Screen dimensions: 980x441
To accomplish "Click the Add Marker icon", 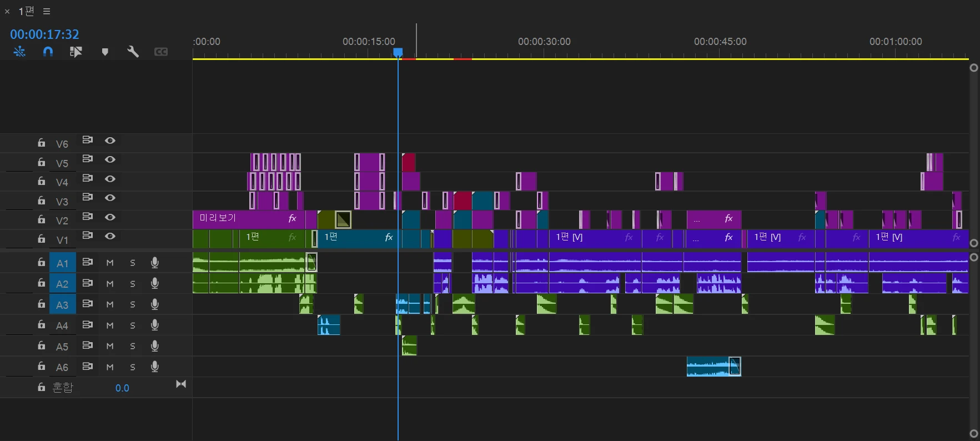I will coord(105,52).
